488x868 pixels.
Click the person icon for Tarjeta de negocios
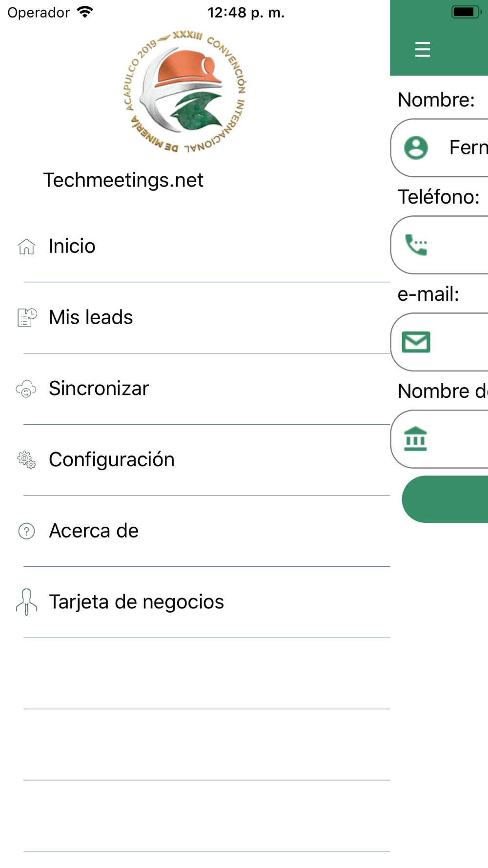tap(26, 602)
